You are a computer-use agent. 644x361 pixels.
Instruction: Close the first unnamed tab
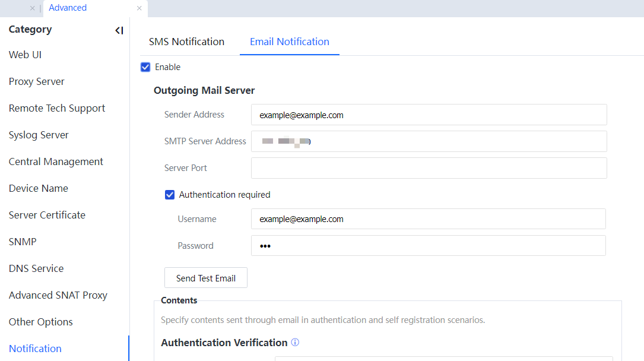tap(33, 8)
